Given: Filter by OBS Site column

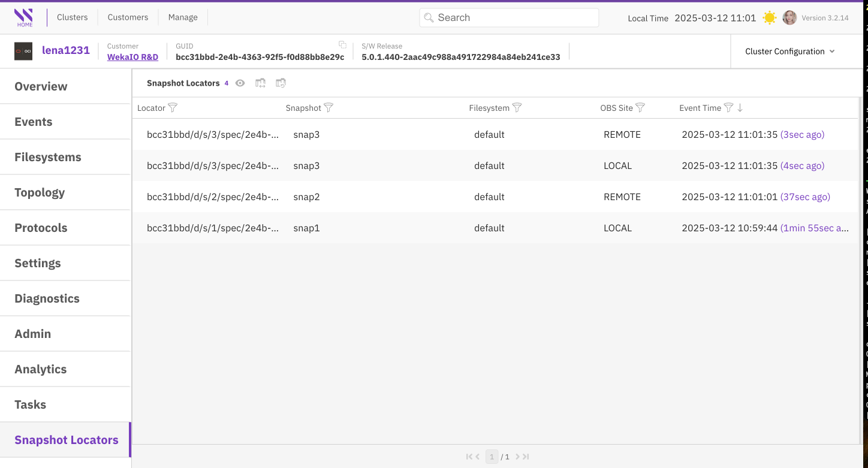Looking at the screenshot, I should click(640, 108).
